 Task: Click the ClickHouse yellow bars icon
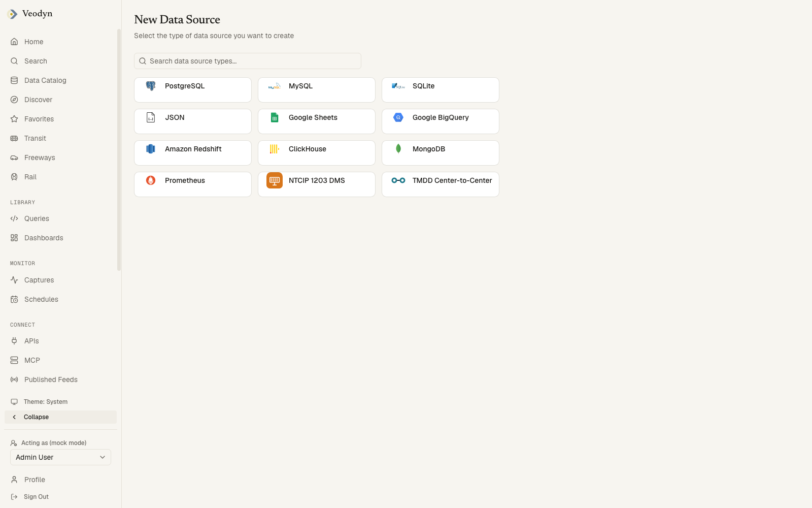(x=275, y=149)
